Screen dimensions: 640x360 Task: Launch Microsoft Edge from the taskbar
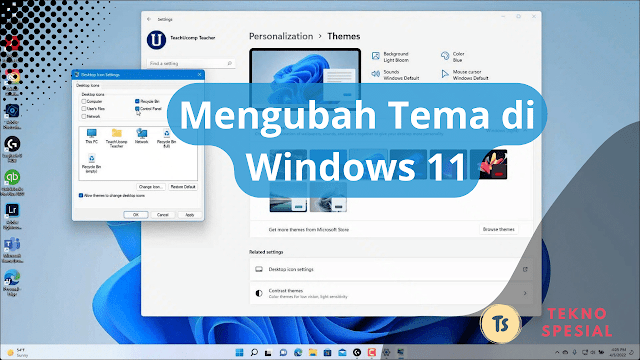point(298,352)
